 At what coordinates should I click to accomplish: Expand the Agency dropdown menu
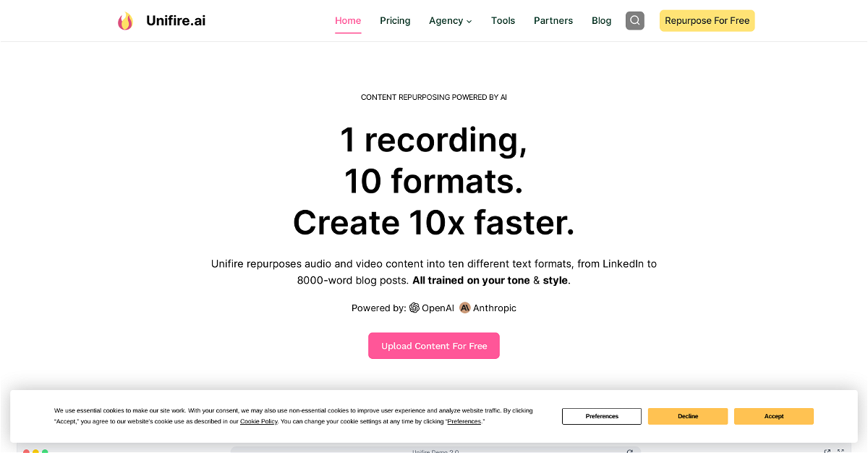(x=450, y=21)
